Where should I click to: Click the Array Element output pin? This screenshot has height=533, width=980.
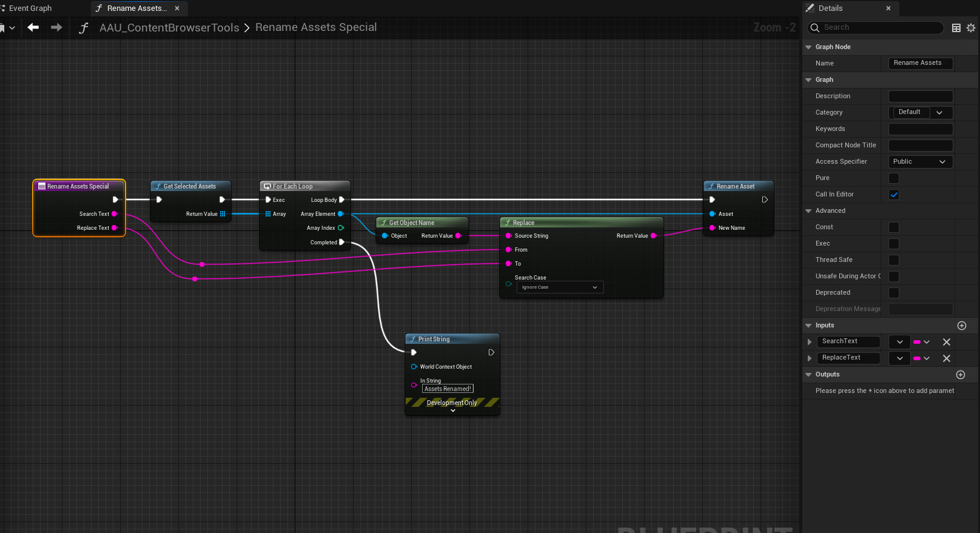pyautogui.click(x=341, y=214)
